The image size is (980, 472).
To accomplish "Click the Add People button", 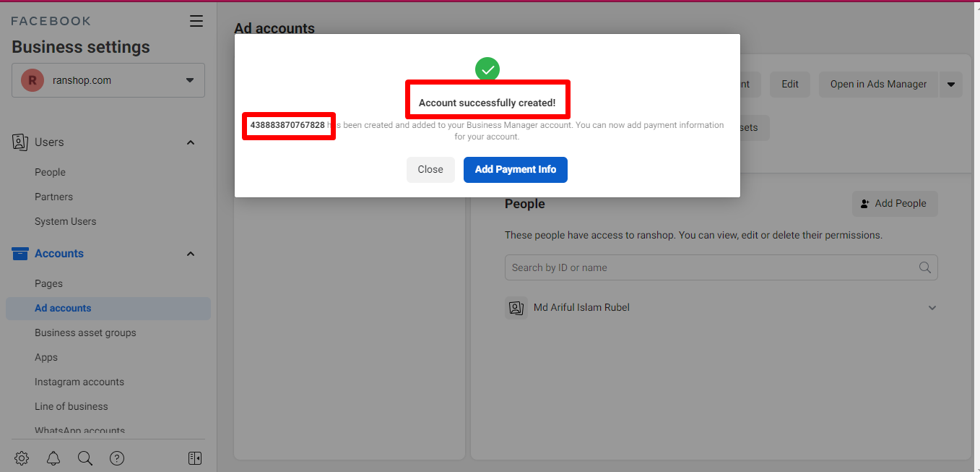I will 895,204.
